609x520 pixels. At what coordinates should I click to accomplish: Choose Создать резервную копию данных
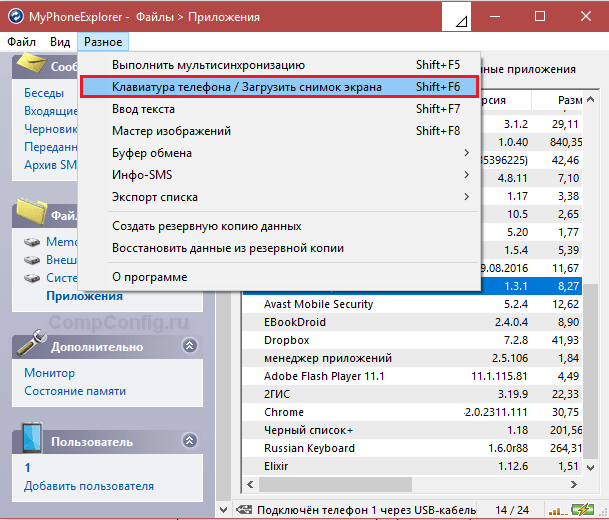click(x=206, y=226)
